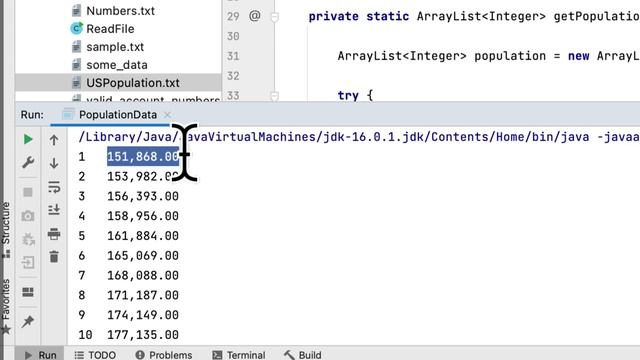Click the value 156,393.00 in console
The height and width of the screenshot is (360, 640).
click(143, 196)
